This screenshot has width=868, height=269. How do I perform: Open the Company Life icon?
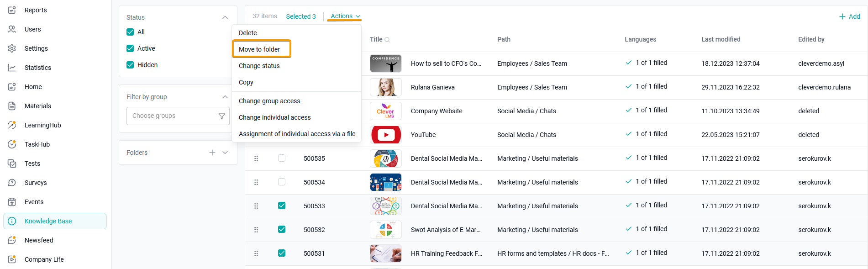(x=12, y=259)
